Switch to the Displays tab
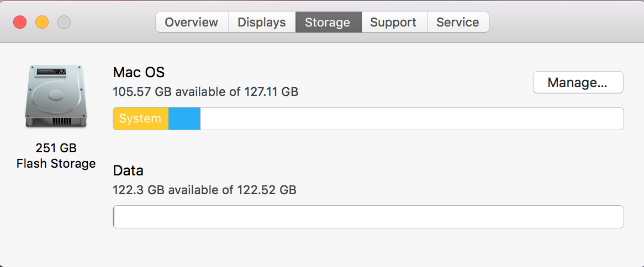This screenshot has height=267, width=644. click(261, 23)
